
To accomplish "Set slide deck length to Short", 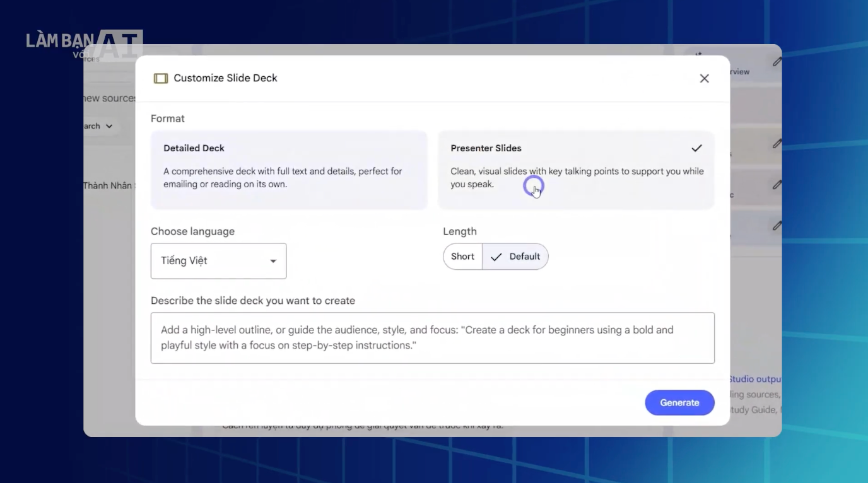I will 462,257.
